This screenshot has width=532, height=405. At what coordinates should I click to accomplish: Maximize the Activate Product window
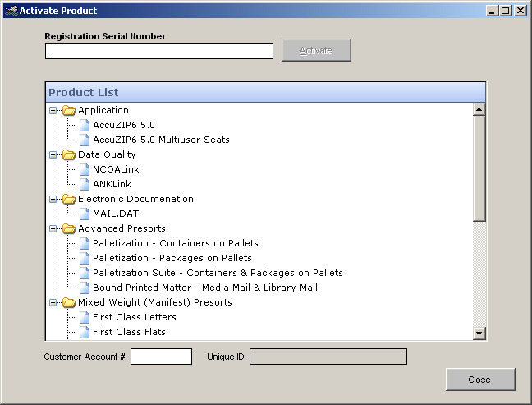coord(505,11)
